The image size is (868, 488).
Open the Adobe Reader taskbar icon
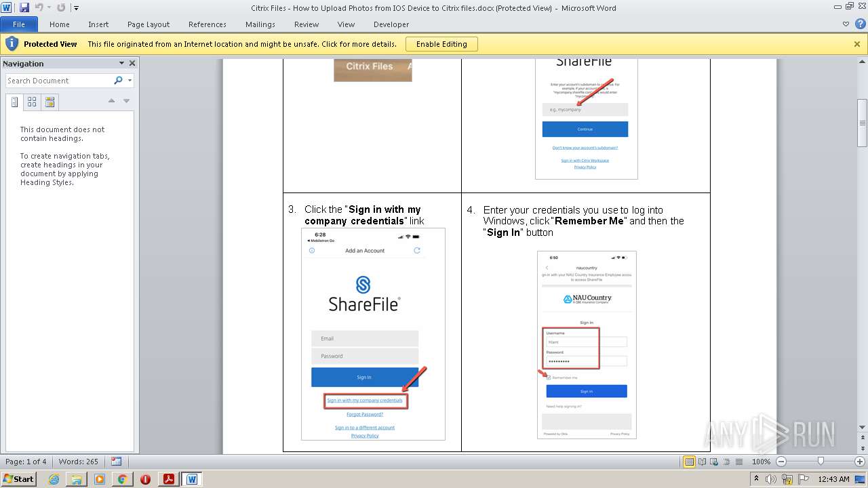[168, 479]
